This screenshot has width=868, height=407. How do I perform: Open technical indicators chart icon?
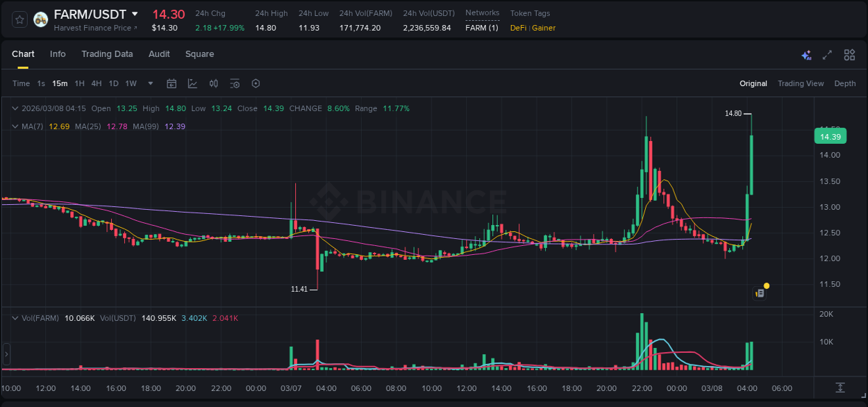192,83
